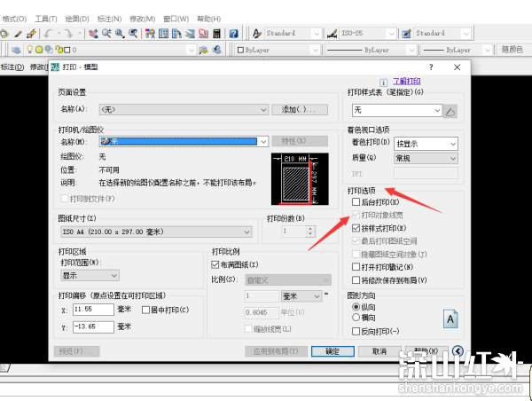Select the Zoom Window tool
532x401 pixels.
(120, 34)
